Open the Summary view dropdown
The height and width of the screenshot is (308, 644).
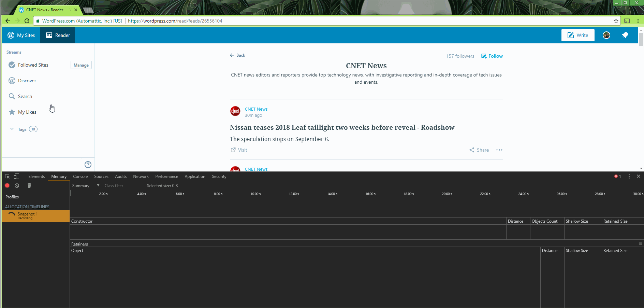pyautogui.click(x=86, y=186)
